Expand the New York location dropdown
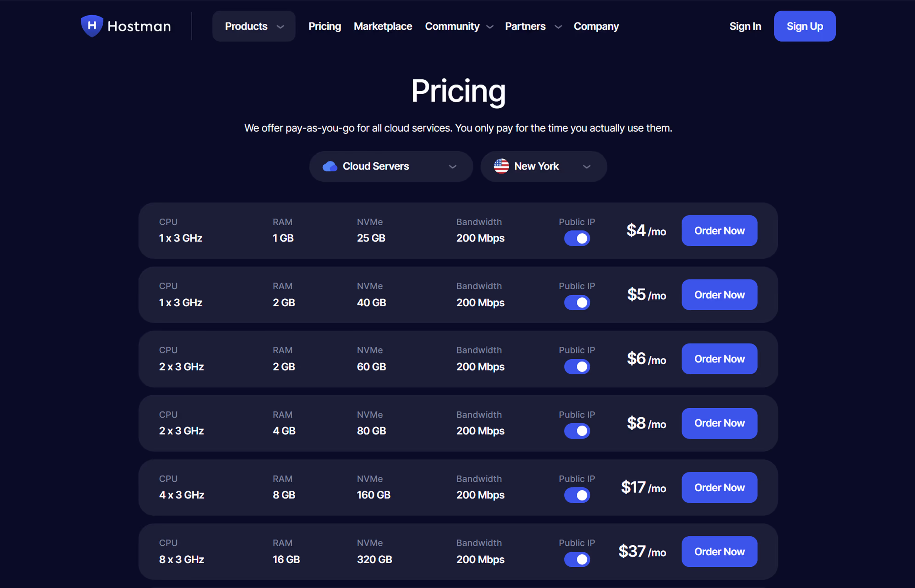 pos(543,167)
